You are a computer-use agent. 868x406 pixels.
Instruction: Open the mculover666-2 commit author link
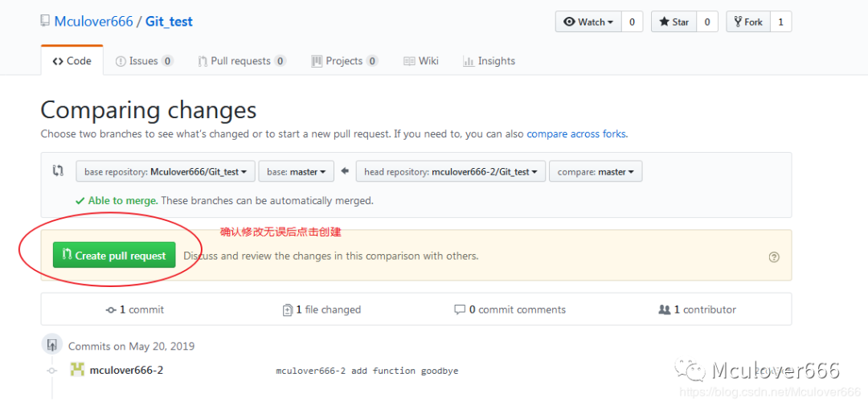[126, 370]
